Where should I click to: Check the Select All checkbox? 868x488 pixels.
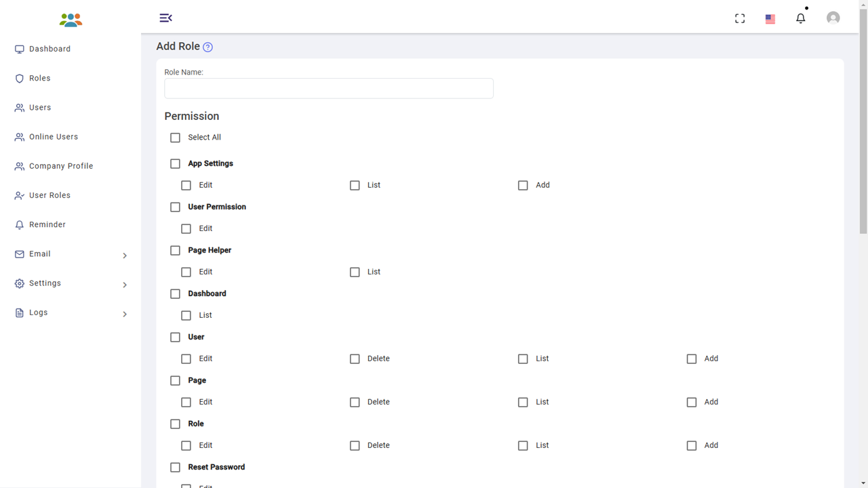point(176,138)
